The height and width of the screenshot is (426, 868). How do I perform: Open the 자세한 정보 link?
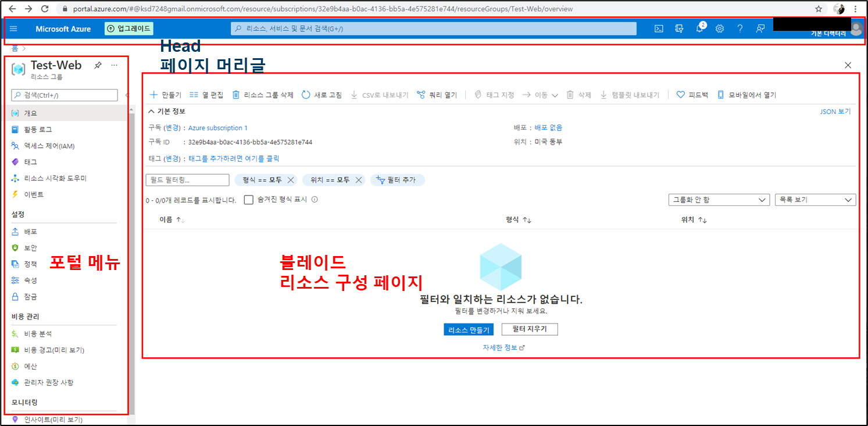[503, 347]
